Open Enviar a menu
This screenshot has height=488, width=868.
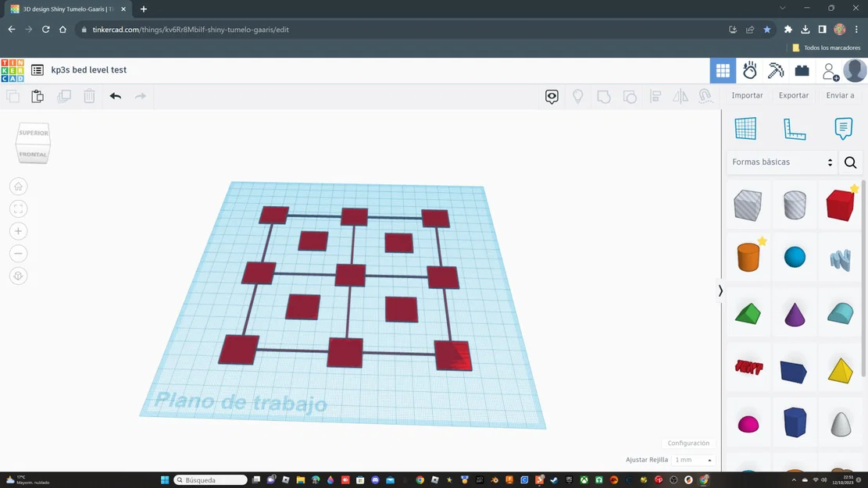click(x=840, y=95)
